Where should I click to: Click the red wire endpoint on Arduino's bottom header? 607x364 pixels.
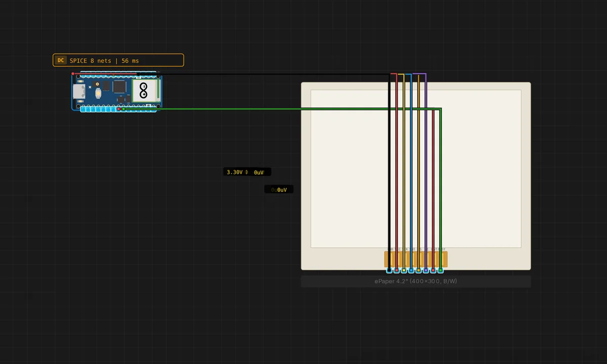click(118, 109)
